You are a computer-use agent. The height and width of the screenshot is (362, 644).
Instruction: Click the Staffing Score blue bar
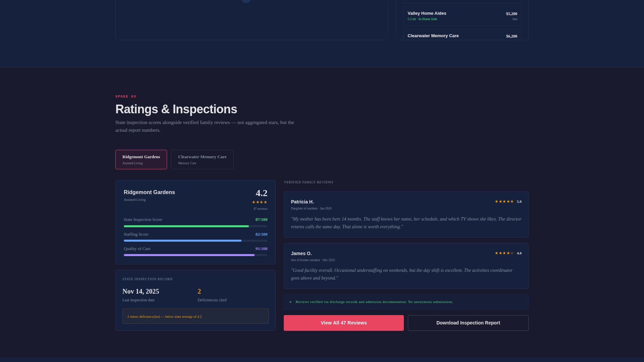[182, 241]
